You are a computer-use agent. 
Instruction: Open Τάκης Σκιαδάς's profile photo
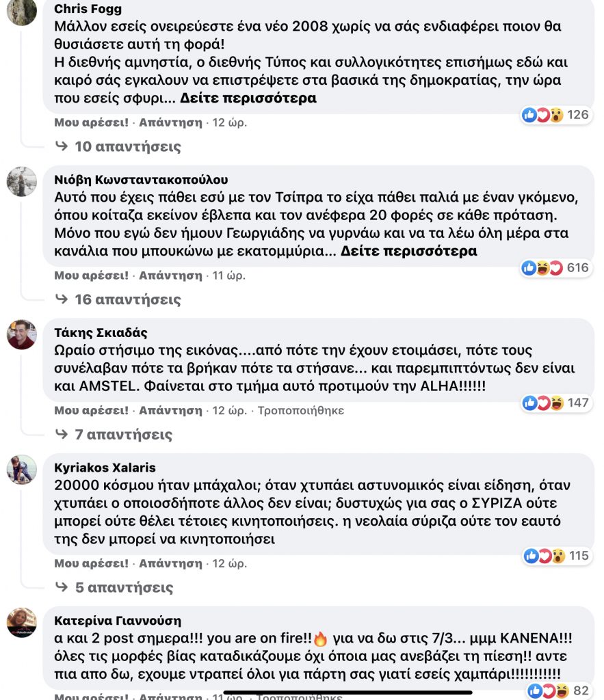pos(21,335)
